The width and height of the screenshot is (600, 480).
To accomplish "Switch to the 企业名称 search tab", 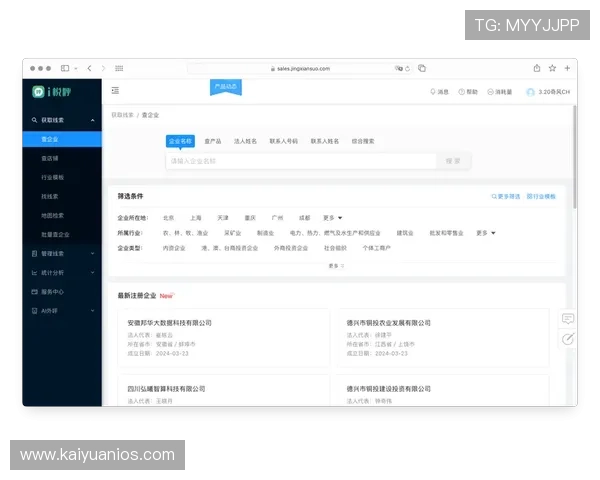I will tap(180, 141).
